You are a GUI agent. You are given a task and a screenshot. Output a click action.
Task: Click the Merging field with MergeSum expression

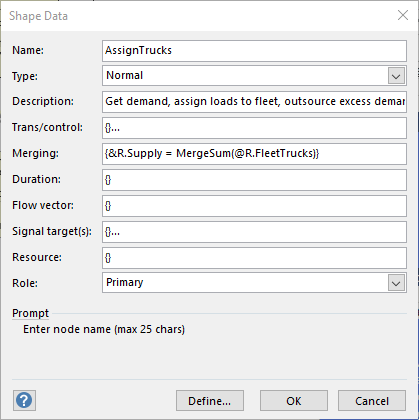point(254,154)
